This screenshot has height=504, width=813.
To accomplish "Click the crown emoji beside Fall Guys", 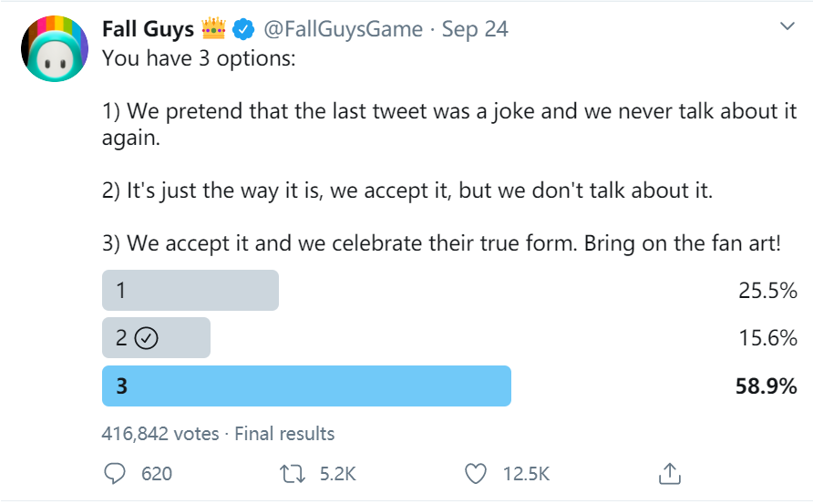I will (x=212, y=29).
